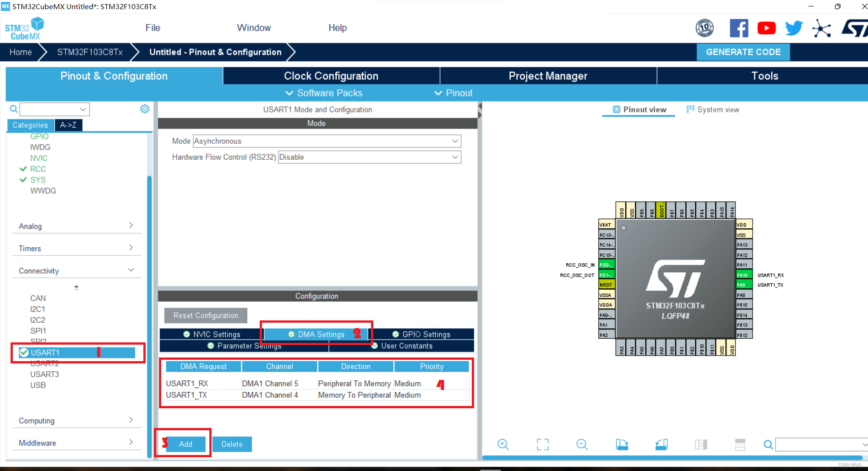Click Delete to remove DMA request

tap(232, 444)
